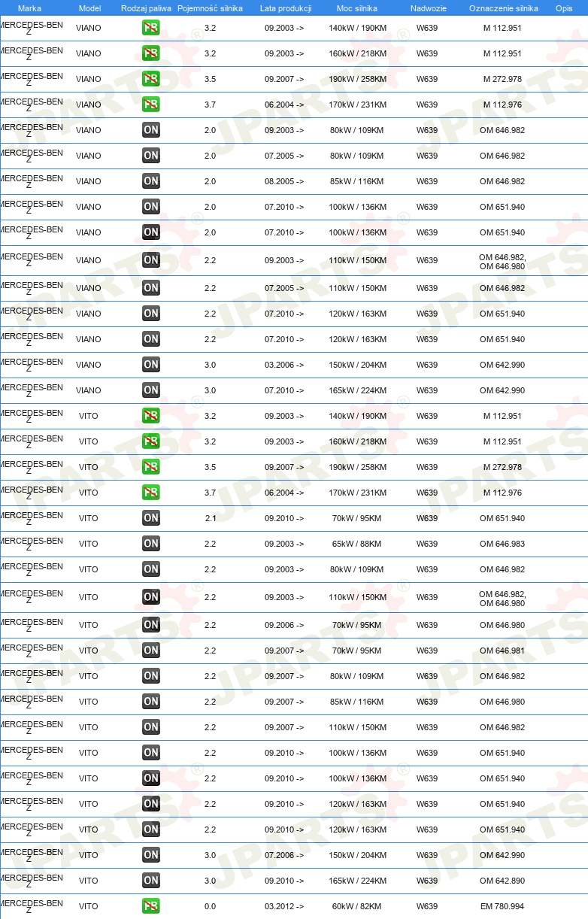Select power cell 65kW / 88KM
Viewport: 588px width, 919px height.
[x=357, y=544]
